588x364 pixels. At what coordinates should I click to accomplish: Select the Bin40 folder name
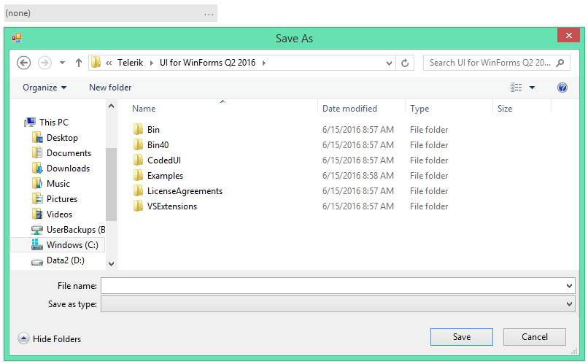[x=158, y=145]
